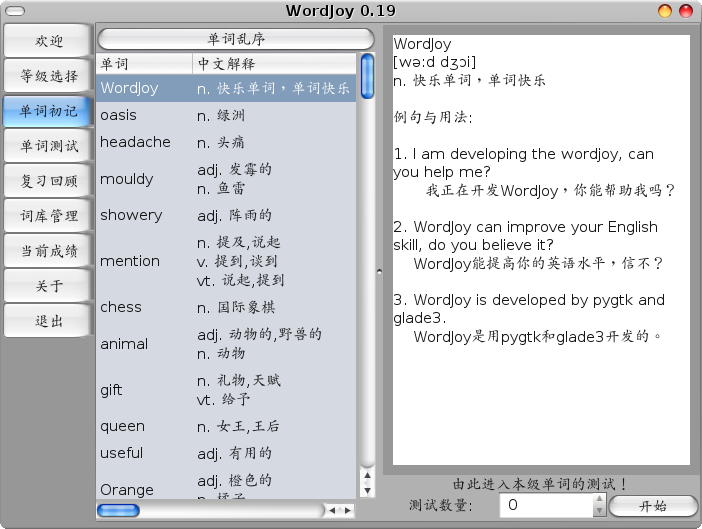Click the pane divider handle beside word list
702x529 pixels.
[379, 270]
